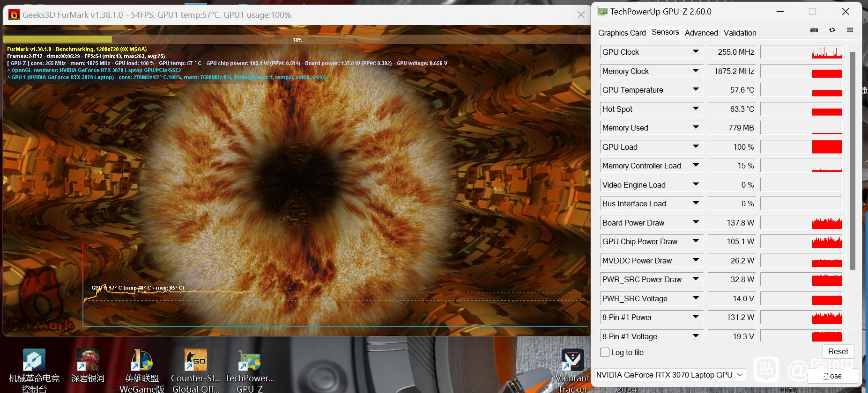Expand the 8-Pin #1 Voltage dropdown

click(696, 336)
